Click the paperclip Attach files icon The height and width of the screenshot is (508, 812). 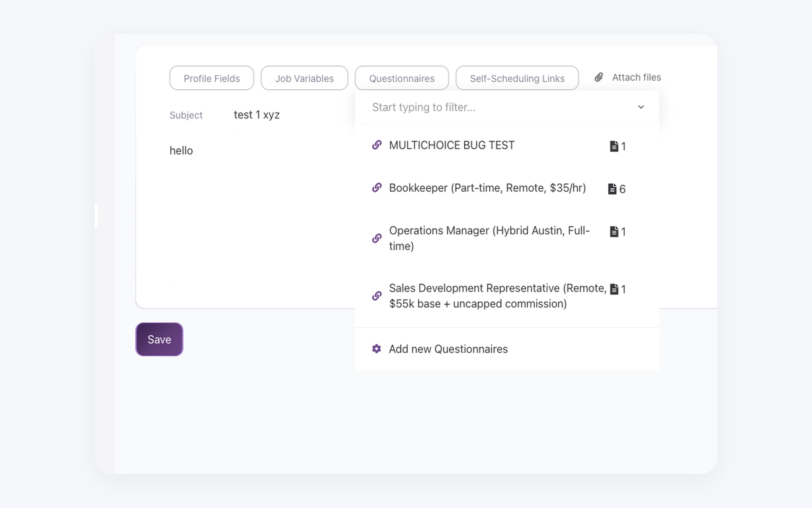(x=599, y=77)
